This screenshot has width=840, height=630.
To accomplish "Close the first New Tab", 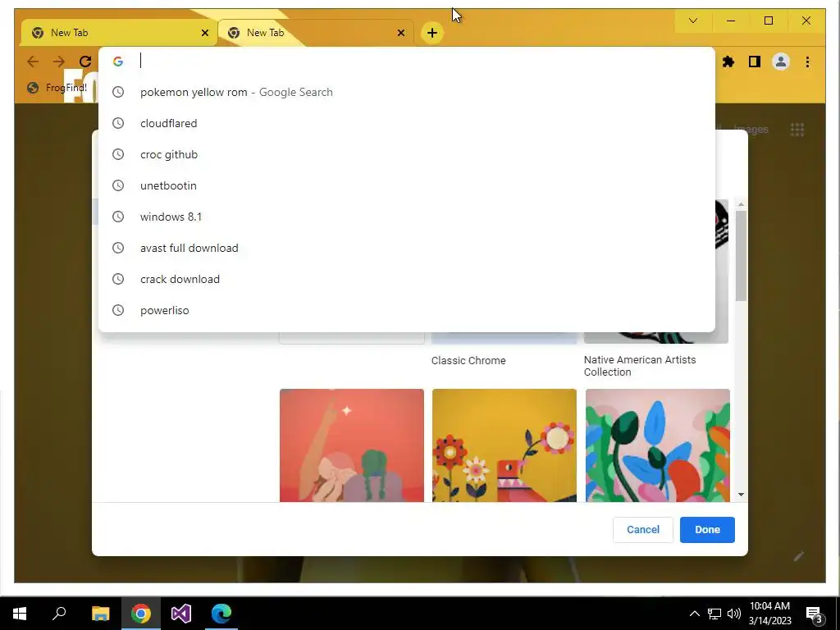I will (x=204, y=33).
